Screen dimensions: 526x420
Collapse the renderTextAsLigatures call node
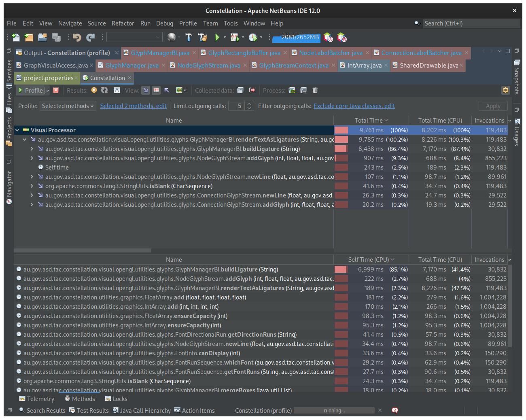click(24, 139)
